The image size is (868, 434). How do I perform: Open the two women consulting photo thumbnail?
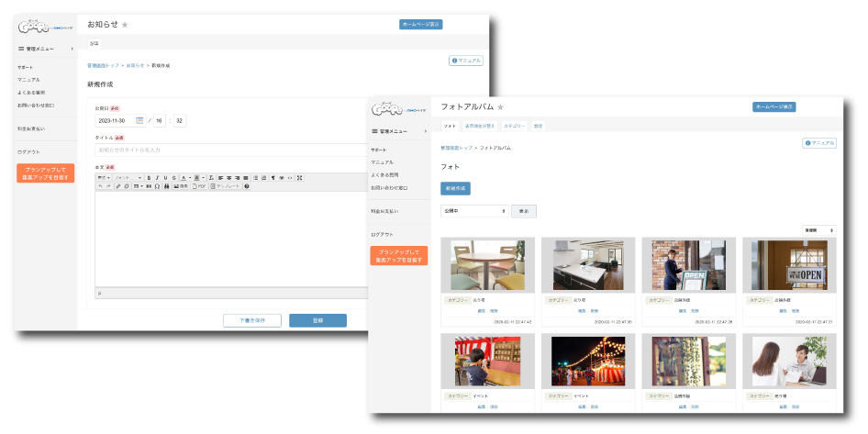(x=789, y=361)
